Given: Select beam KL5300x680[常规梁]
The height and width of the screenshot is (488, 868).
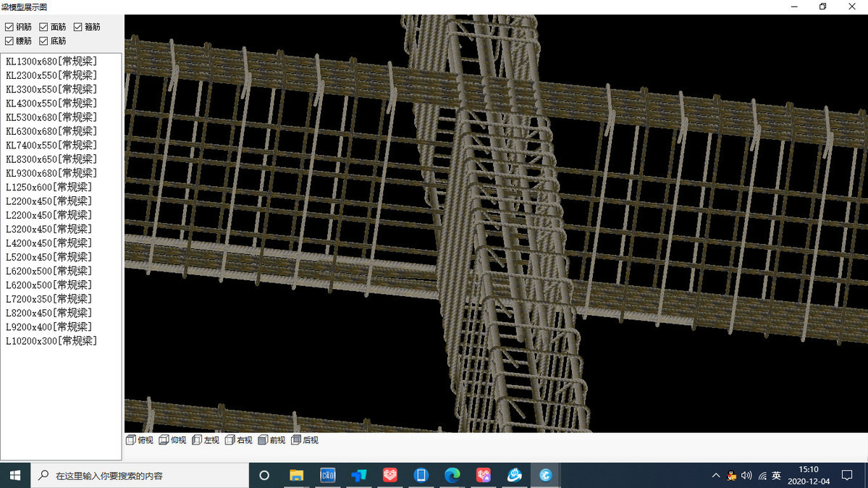Looking at the screenshot, I should [51, 117].
